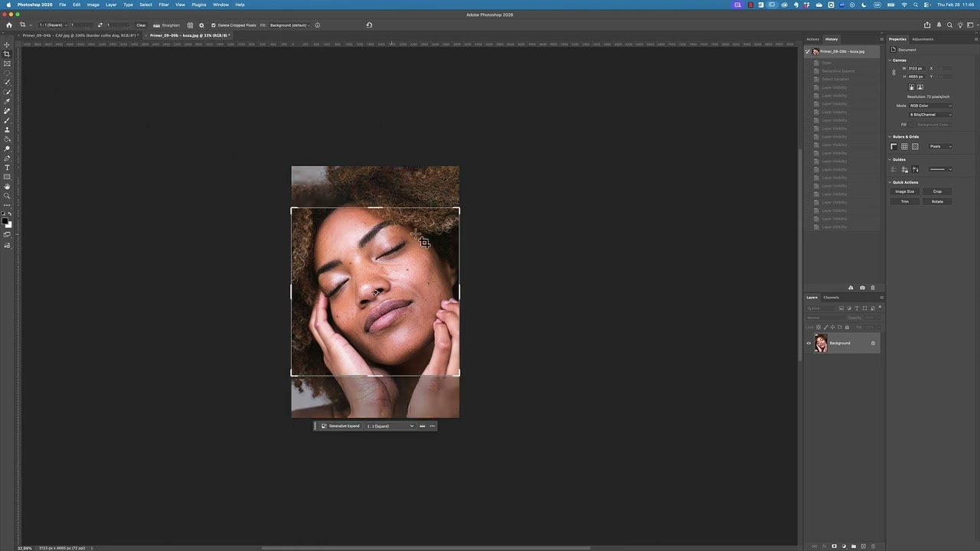
Task: Open aspect ratio dropdown in contextual task bar
Action: (x=390, y=426)
